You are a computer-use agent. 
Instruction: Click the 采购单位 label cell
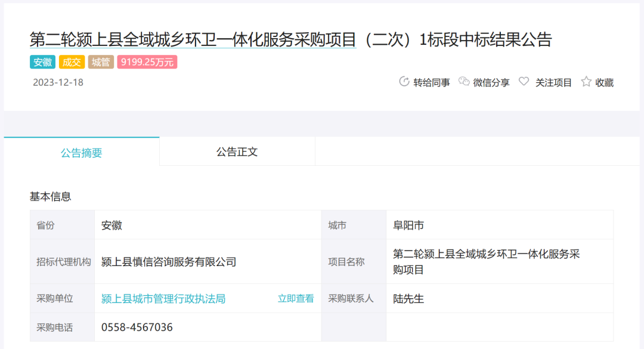[63, 298]
